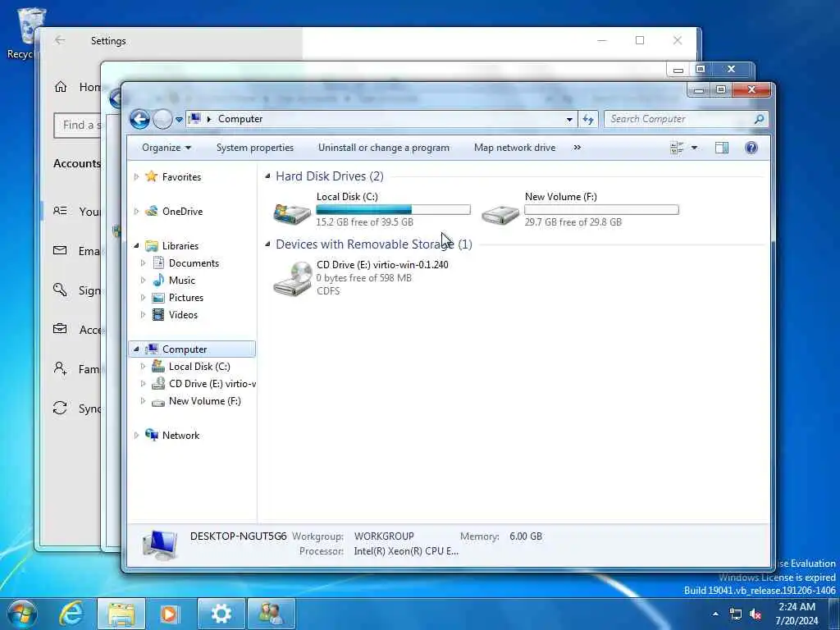Expand the Network tree node
Viewport: 840px width, 630px height.
tap(136, 436)
